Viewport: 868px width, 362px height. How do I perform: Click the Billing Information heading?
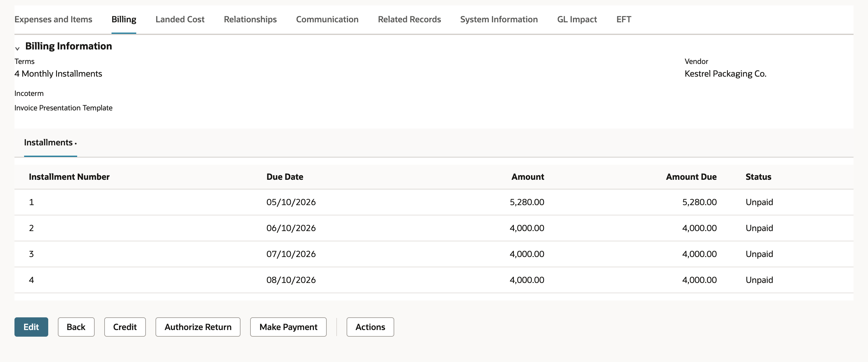point(68,46)
